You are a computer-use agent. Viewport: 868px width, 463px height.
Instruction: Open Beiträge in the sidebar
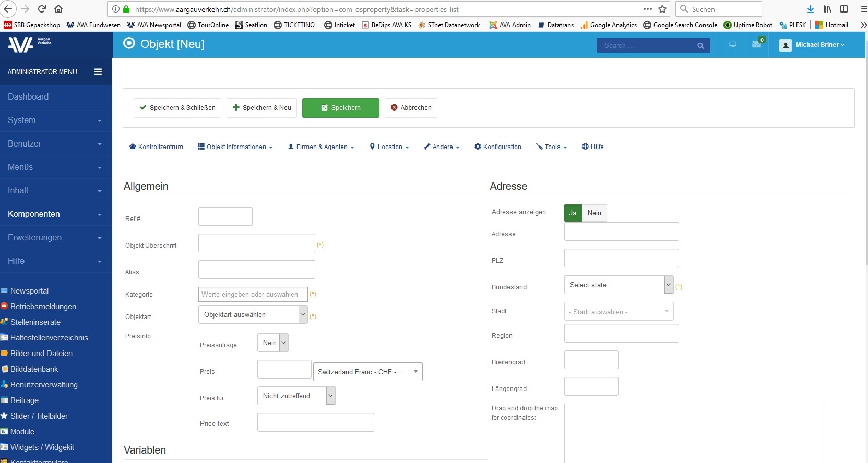24,400
